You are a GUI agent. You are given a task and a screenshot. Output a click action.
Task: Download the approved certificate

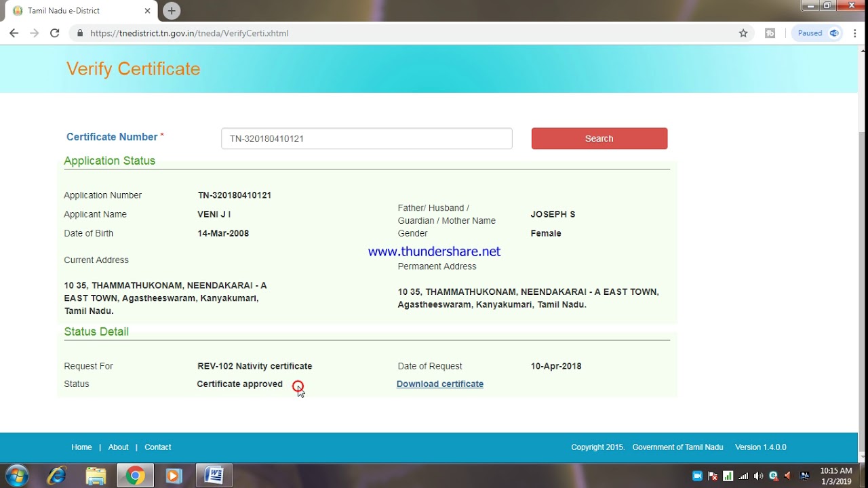440,384
